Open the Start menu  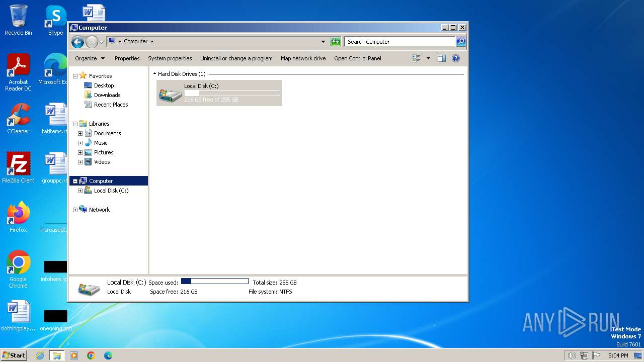14,355
